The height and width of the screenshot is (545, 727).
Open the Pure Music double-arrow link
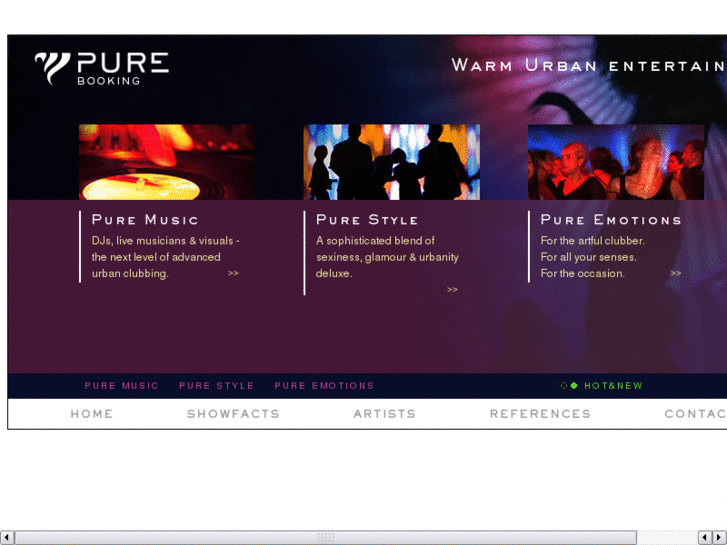pos(233,273)
